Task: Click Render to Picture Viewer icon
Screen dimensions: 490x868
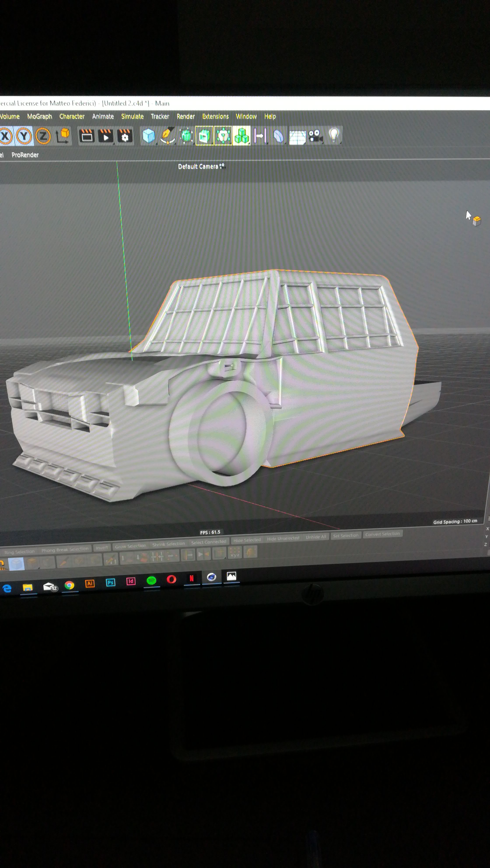Action: (x=106, y=136)
